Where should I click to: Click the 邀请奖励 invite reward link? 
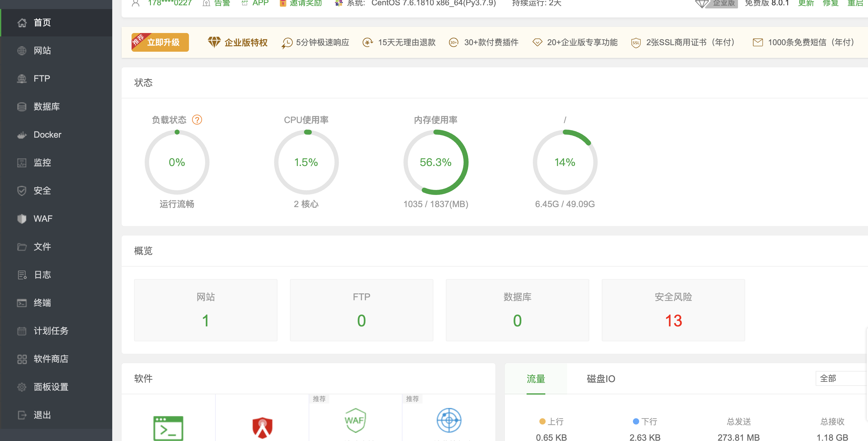point(305,3)
